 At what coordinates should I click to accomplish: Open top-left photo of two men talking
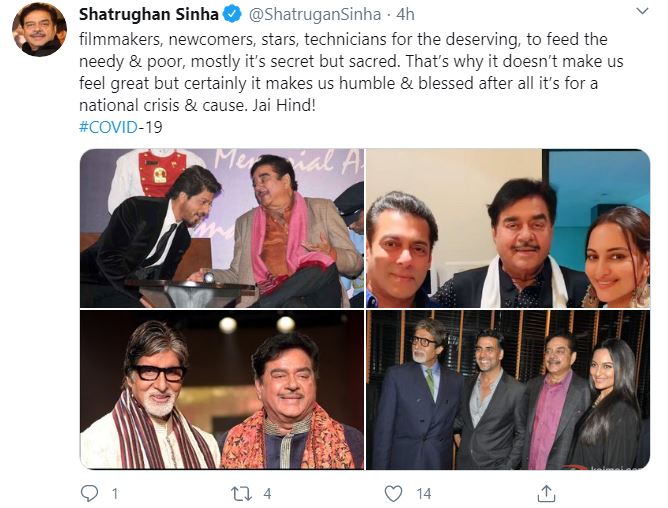(222, 228)
